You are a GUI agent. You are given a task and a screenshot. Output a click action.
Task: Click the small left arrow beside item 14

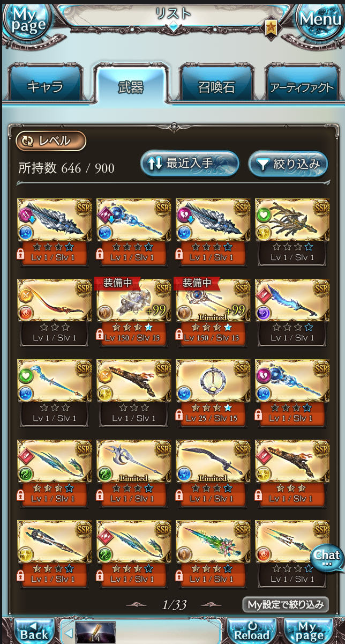tap(69, 633)
